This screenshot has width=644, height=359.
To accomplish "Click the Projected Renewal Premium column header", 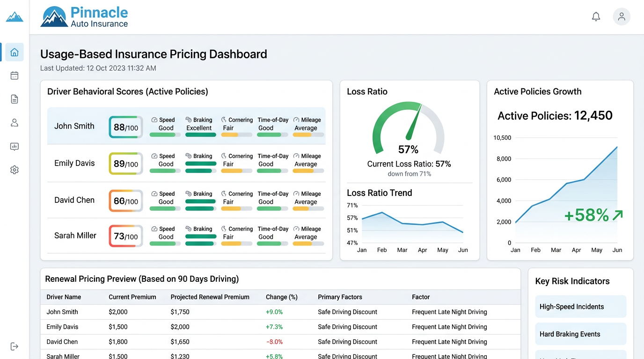I will [x=210, y=297].
